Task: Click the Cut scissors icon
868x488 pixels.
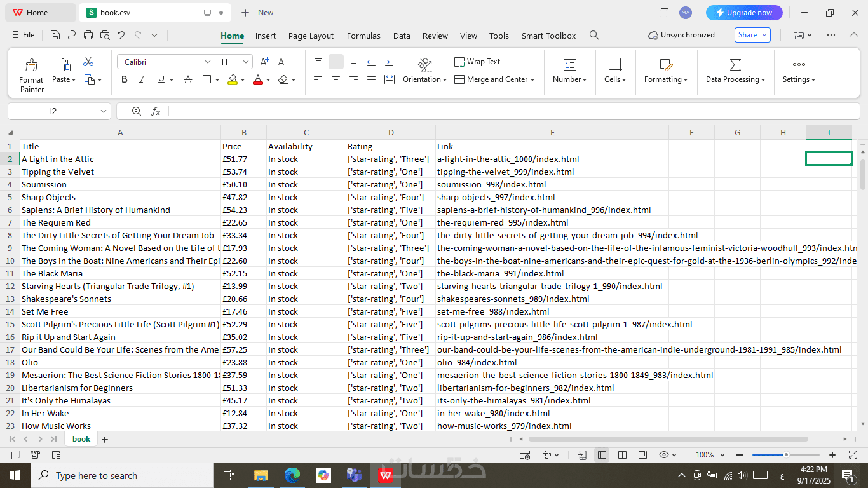Action: click(x=88, y=62)
